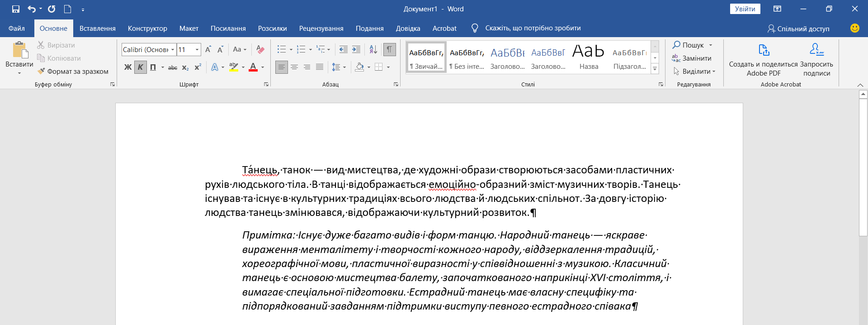
Task: Apply the red font color swatch
Action: coord(253,67)
